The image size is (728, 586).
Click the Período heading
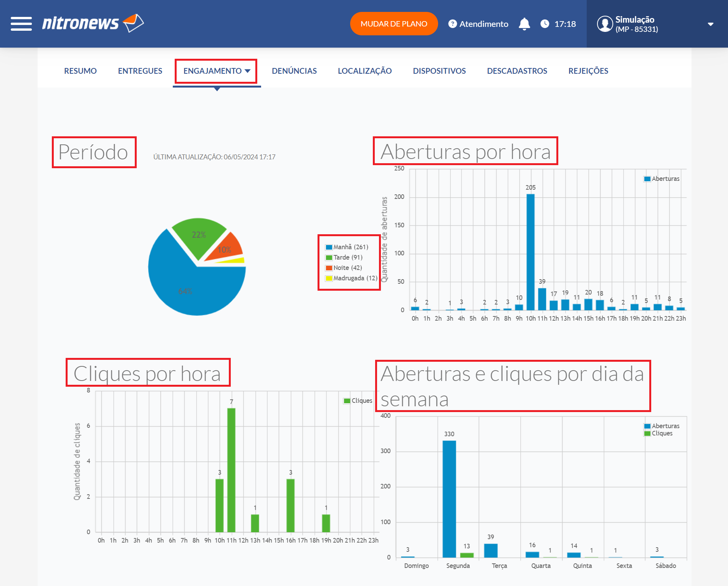point(93,152)
